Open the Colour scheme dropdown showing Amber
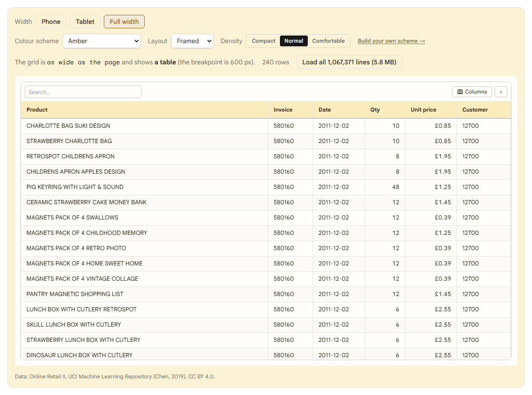This screenshot has height=395, width=532. [102, 41]
